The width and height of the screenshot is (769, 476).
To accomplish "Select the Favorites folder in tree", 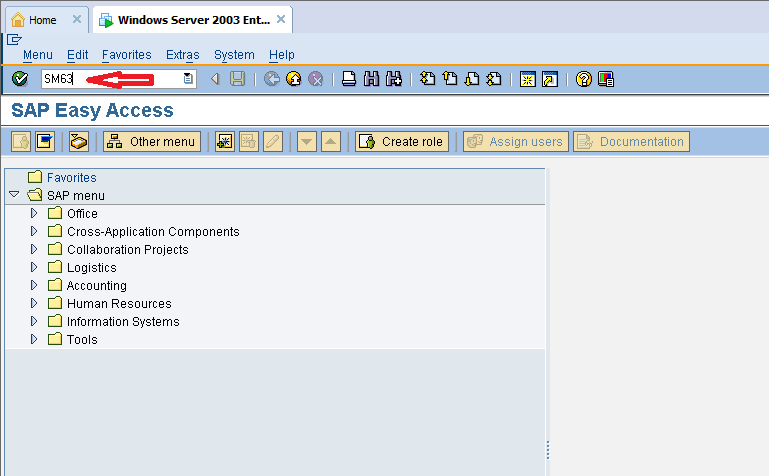I will coord(72,177).
